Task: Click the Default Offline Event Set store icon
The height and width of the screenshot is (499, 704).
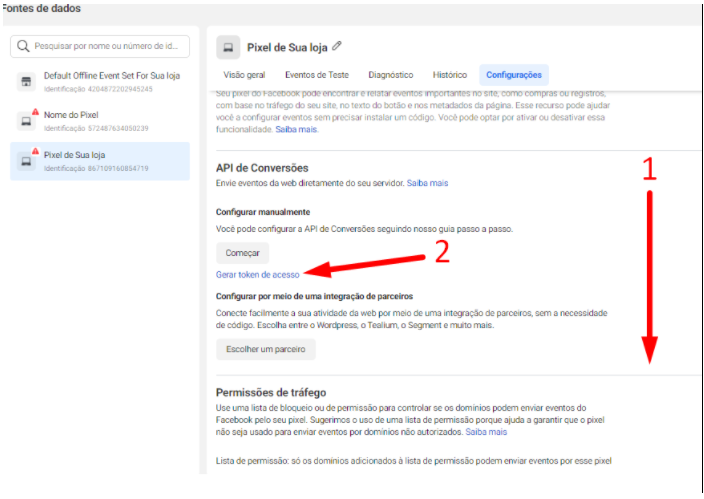Action: pos(26,82)
